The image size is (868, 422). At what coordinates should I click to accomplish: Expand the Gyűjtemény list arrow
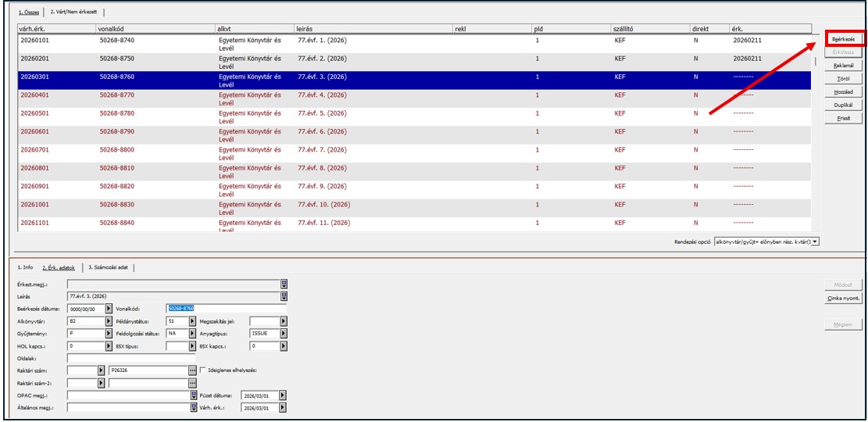tap(109, 334)
